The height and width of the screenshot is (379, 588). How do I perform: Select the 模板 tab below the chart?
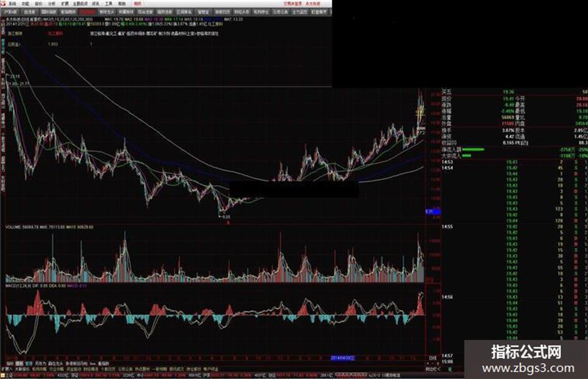click(19, 363)
